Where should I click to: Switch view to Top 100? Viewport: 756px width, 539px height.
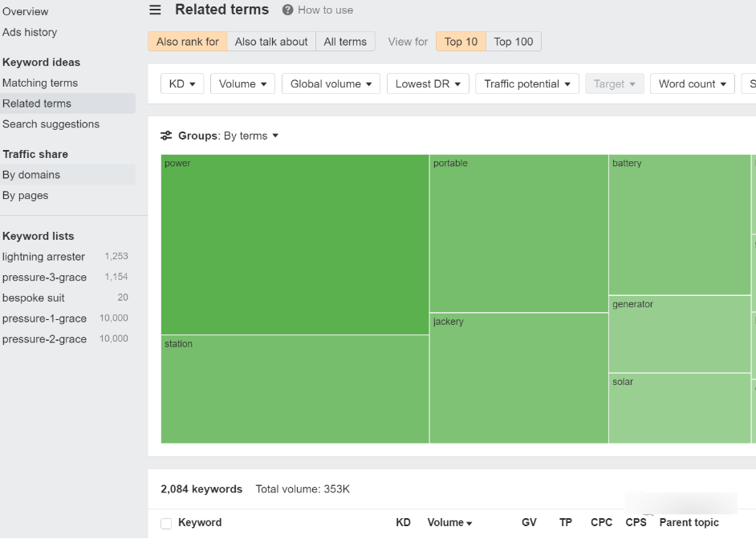click(x=514, y=42)
